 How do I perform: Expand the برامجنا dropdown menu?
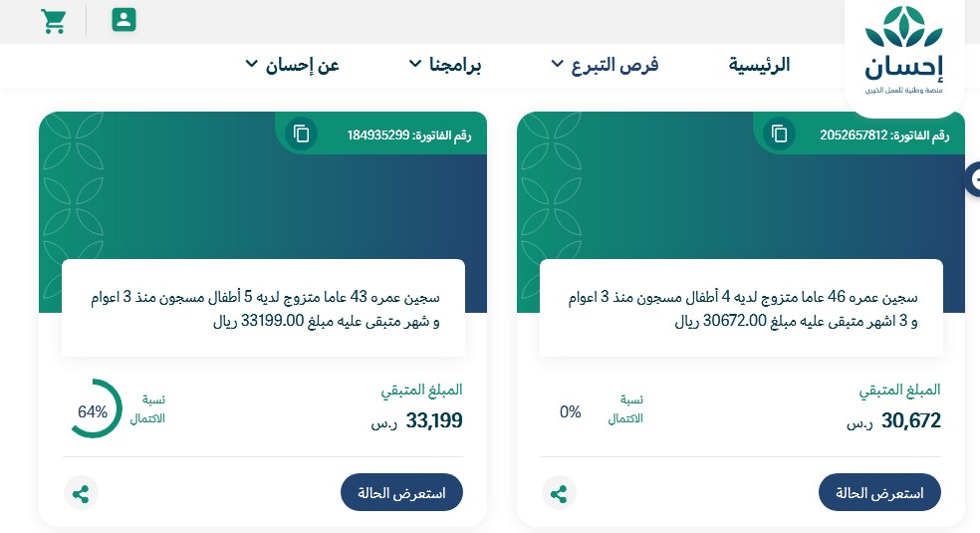445,65
